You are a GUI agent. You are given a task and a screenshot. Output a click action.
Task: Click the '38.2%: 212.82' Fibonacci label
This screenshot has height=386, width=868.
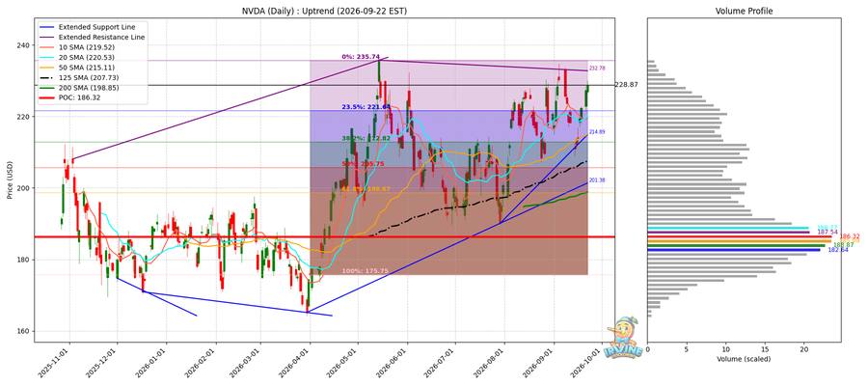tap(366, 138)
